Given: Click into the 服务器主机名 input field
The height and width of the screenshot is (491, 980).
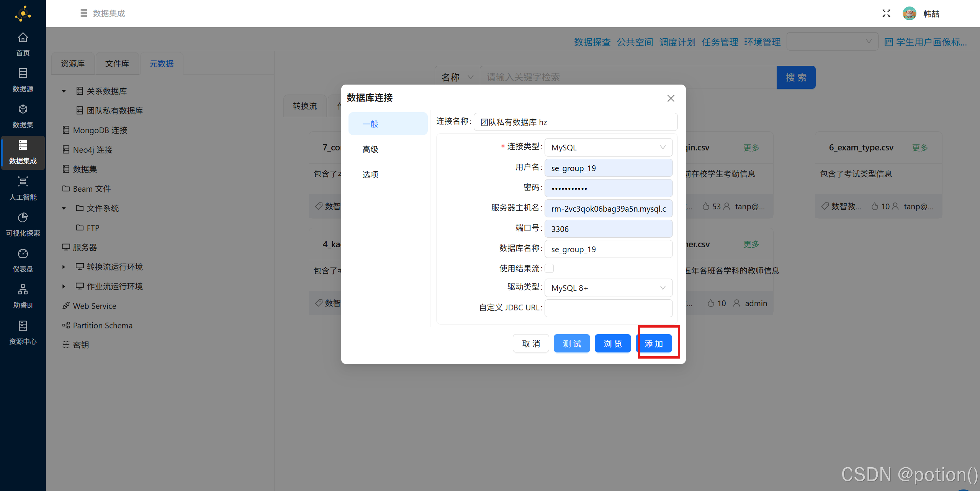Looking at the screenshot, I should pos(608,209).
